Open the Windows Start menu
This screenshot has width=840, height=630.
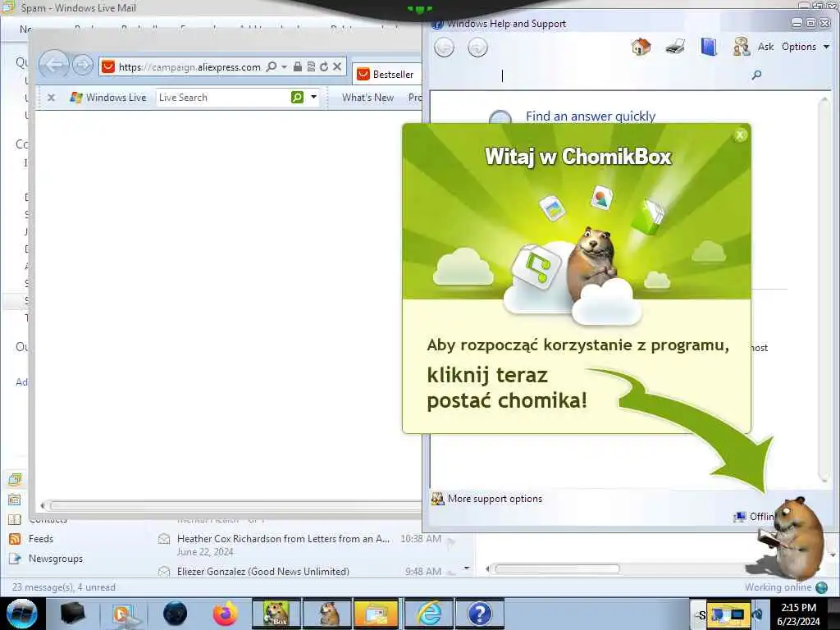pos(21,614)
